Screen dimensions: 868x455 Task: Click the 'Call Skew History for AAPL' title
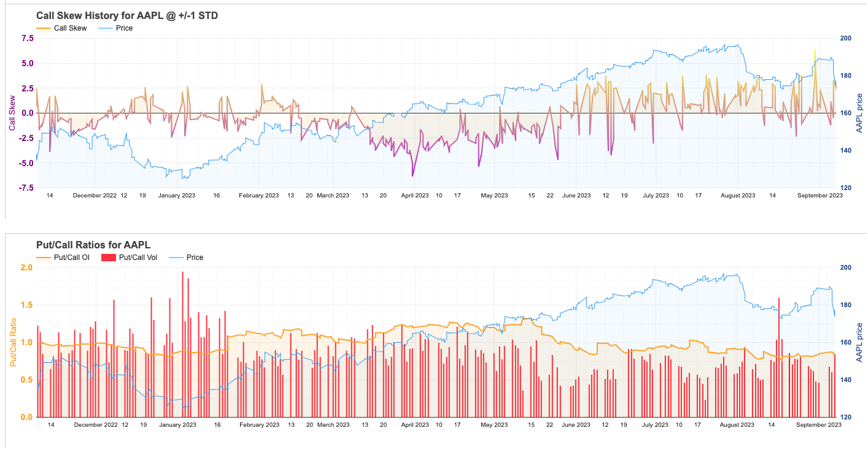pos(127,15)
